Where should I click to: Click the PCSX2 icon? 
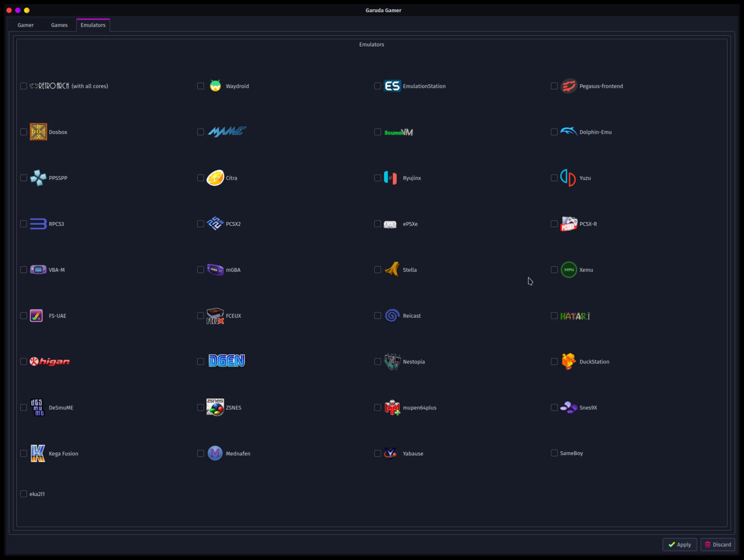215,224
